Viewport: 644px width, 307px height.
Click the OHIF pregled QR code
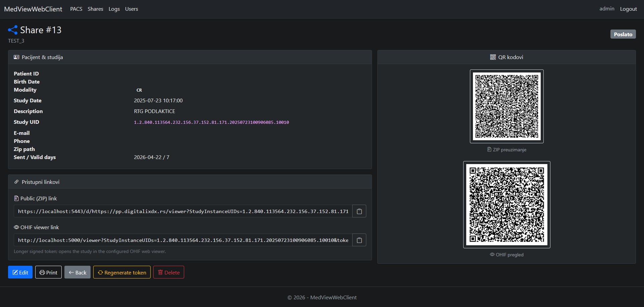click(x=506, y=205)
